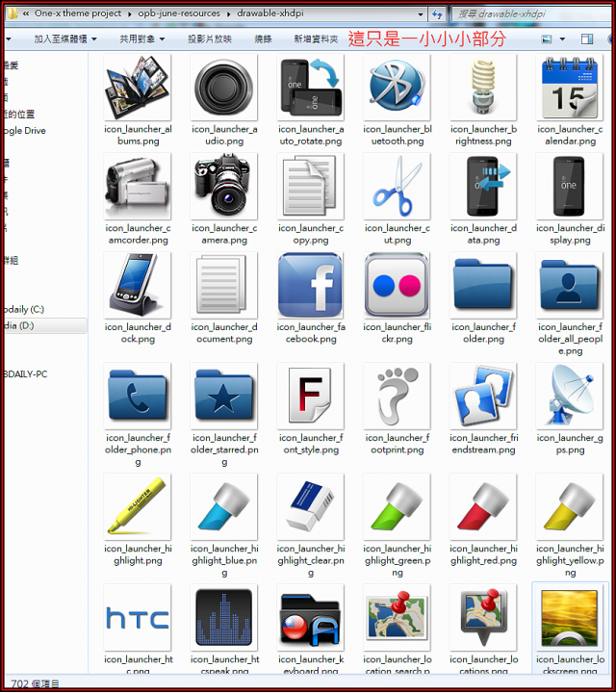Open the view options dropdown arrow
The height and width of the screenshot is (693, 616).
pyautogui.click(x=562, y=39)
